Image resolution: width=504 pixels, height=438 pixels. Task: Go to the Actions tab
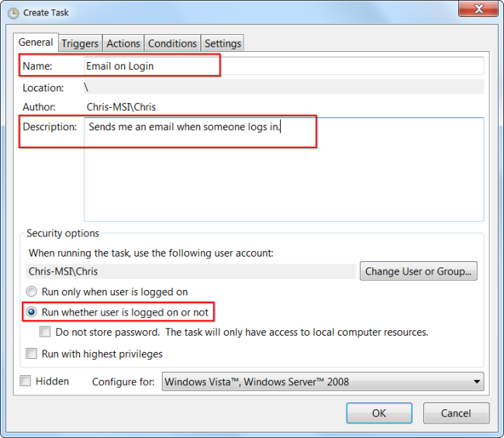pyautogui.click(x=123, y=43)
